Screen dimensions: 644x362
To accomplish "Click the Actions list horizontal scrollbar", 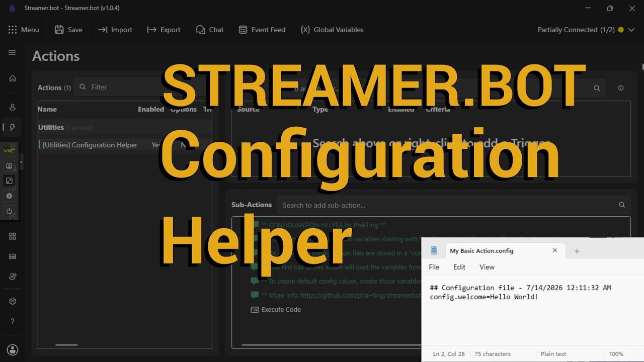I will click(66, 345).
